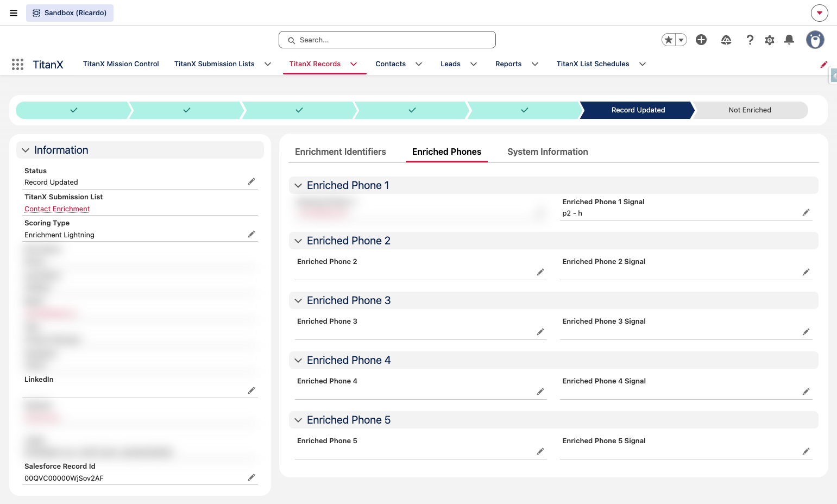837x504 pixels.
Task: Edit the Enriched Phone 4 pencil
Action: coord(540,392)
